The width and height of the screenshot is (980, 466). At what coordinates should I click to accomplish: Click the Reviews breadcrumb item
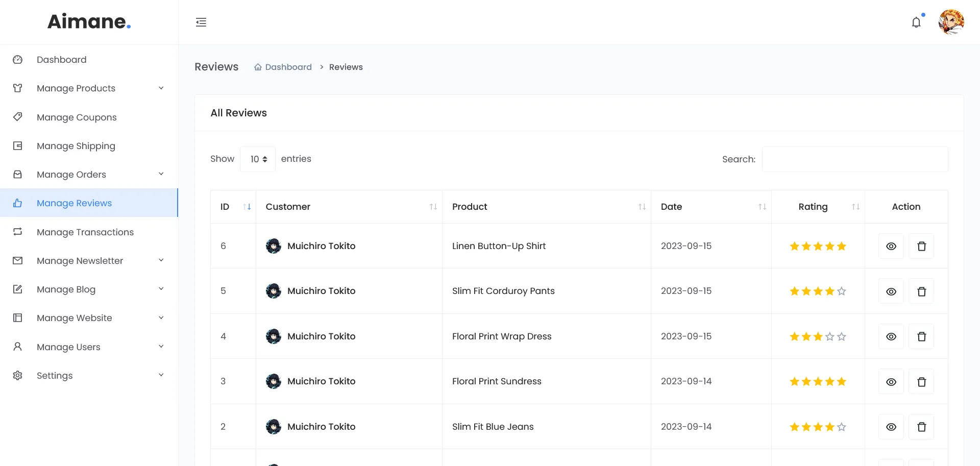point(346,67)
